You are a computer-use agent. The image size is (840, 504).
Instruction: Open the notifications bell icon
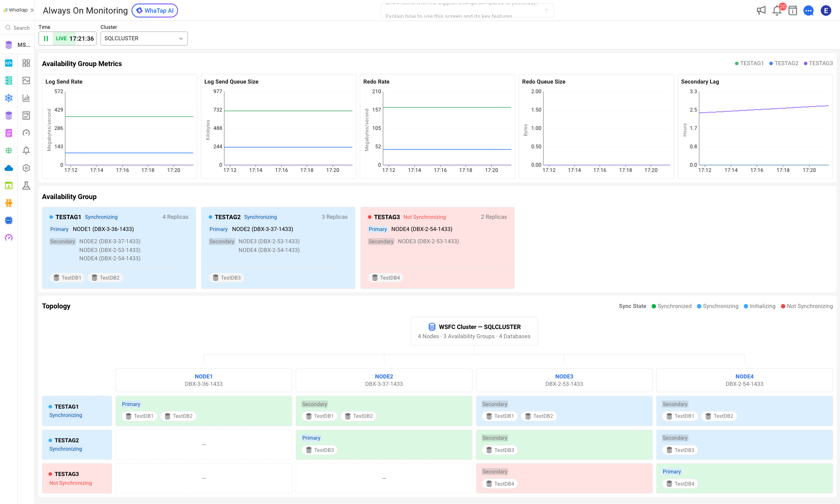pos(777,10)
